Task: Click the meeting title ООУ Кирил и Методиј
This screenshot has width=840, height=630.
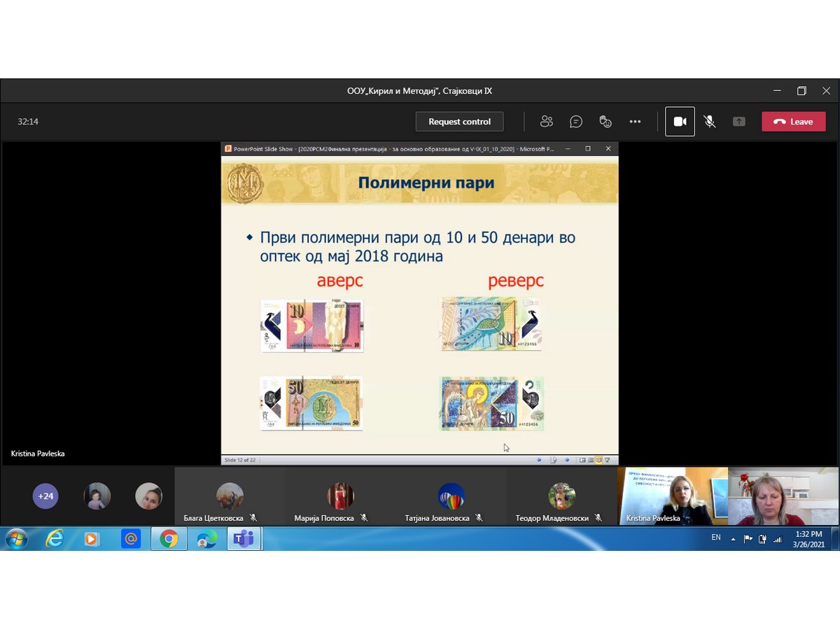Action: [x=419, y=91]
